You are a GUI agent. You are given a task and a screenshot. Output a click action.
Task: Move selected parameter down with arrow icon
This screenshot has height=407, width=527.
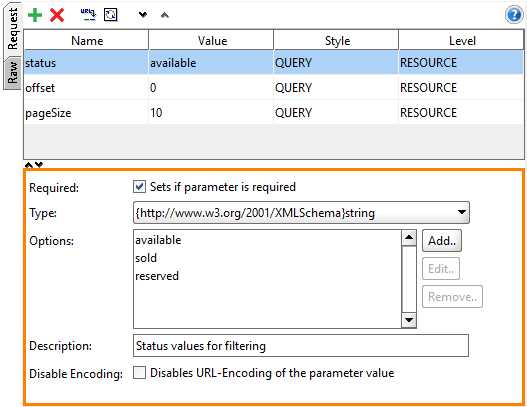click(x=143, y=15)
